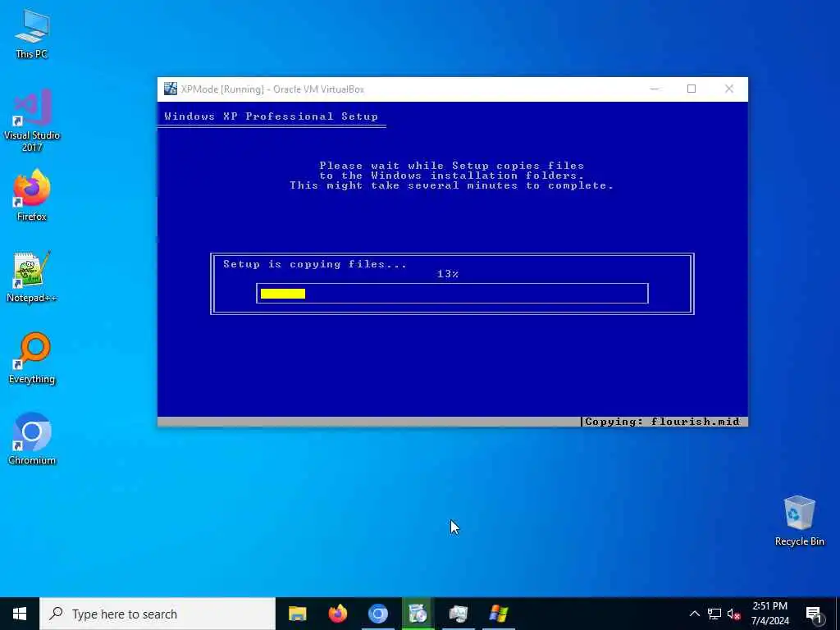
Task: Launch Everything search desktop shortcut
Action: 32,358
